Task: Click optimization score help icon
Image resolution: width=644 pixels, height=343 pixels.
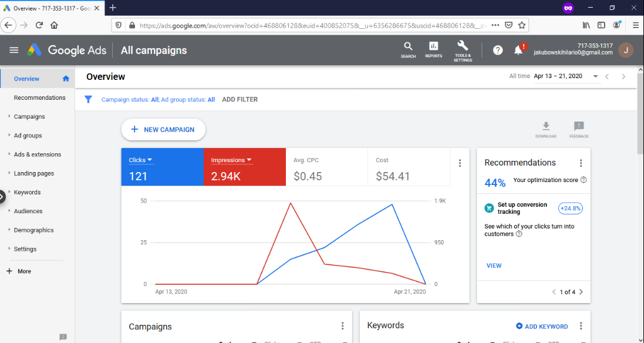Action: click(584, 180)
